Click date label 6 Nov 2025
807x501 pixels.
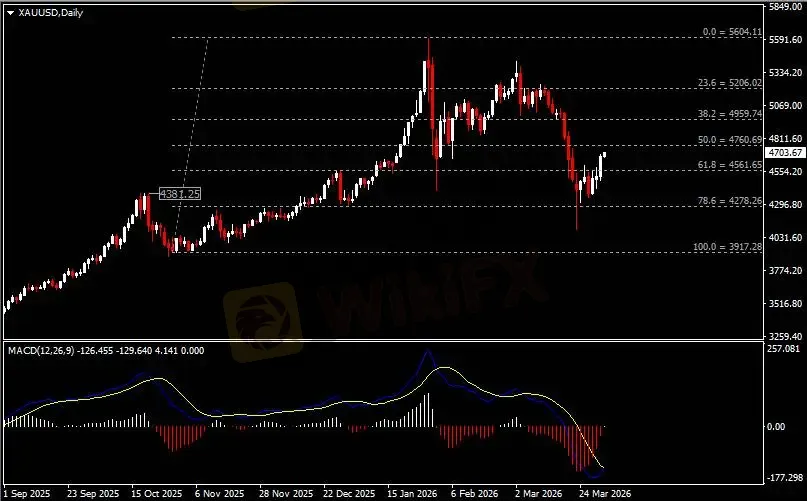point(220,494)
